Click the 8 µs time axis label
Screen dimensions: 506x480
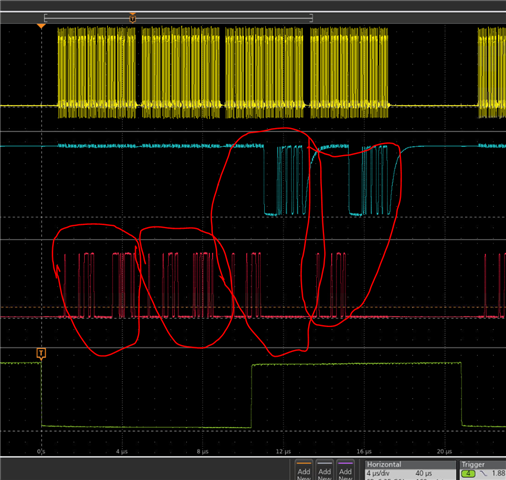coord(202,451)
